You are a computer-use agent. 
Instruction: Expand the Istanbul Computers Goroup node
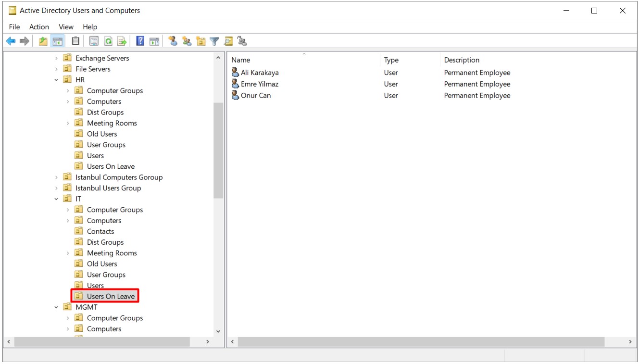tap(56, 177)
